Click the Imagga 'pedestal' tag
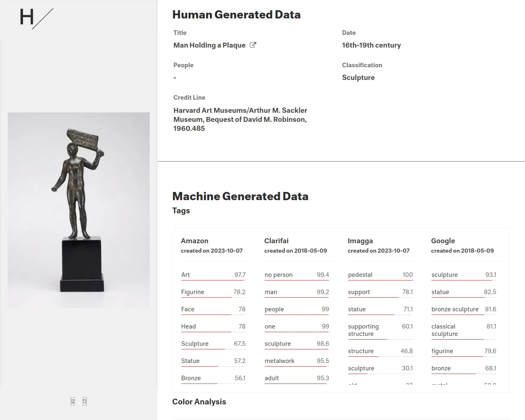Screen dimensions: 525x420 360,275
